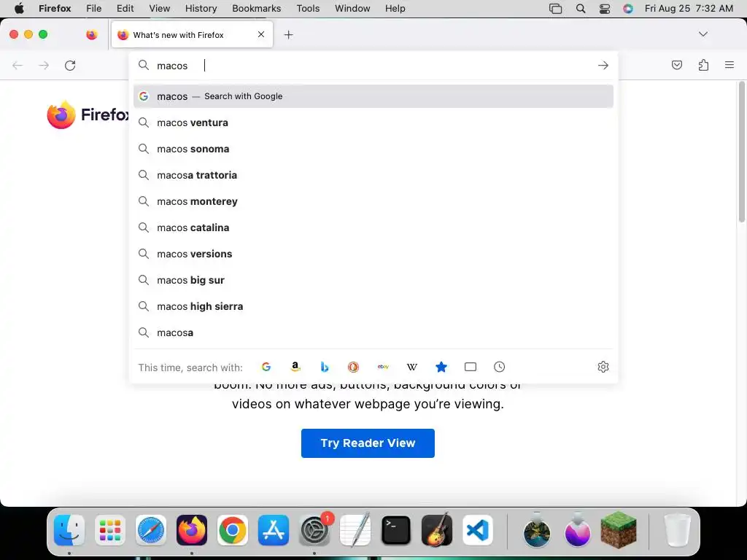Click into the address bar text field

(x=374, y=65)
